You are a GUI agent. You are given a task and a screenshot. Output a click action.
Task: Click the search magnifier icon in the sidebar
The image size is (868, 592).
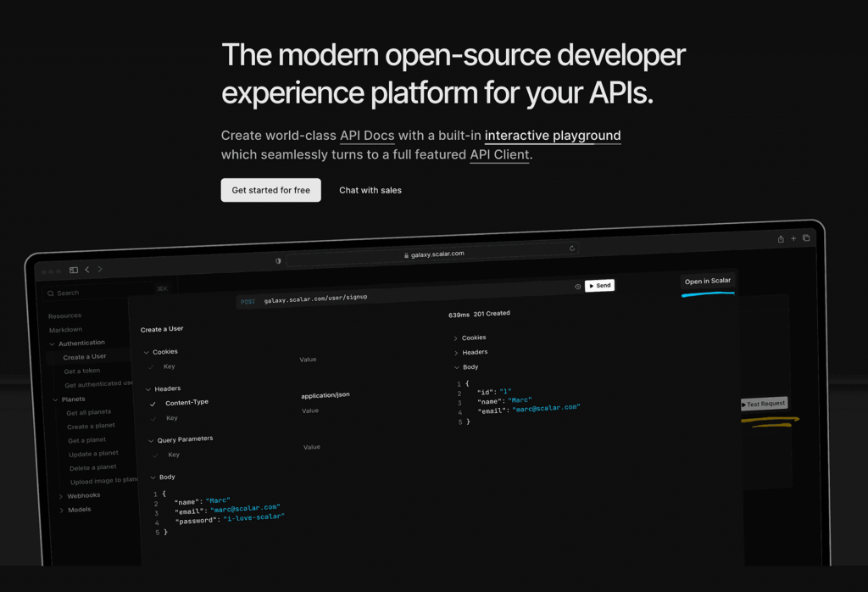click(x=50, y=293)
